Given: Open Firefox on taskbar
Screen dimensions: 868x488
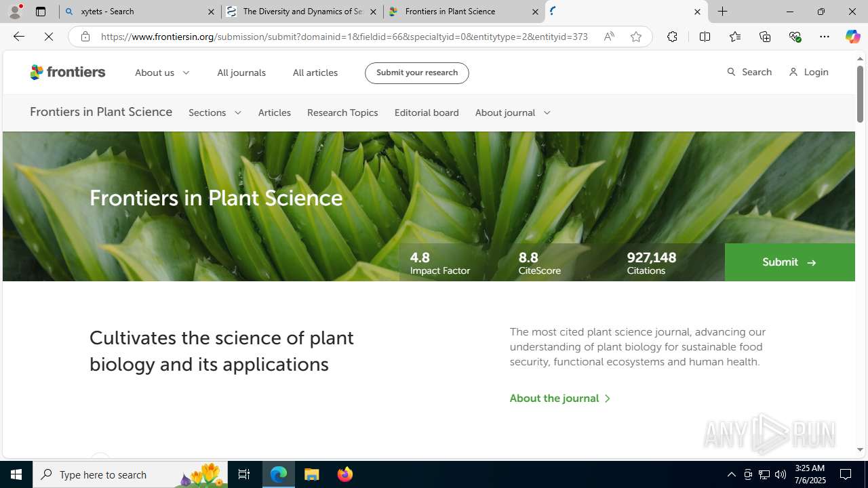Looking at the screenshot, I should (345, 474).
